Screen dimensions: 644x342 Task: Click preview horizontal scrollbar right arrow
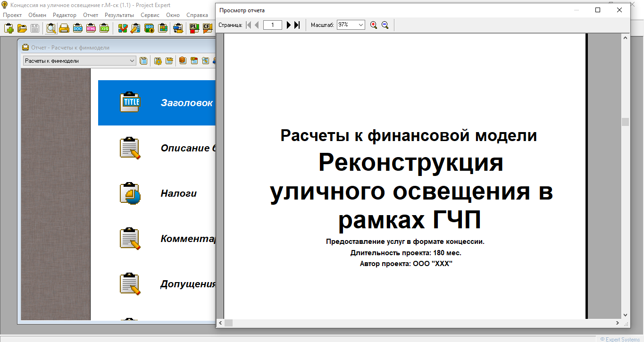[x=618, y=323]
